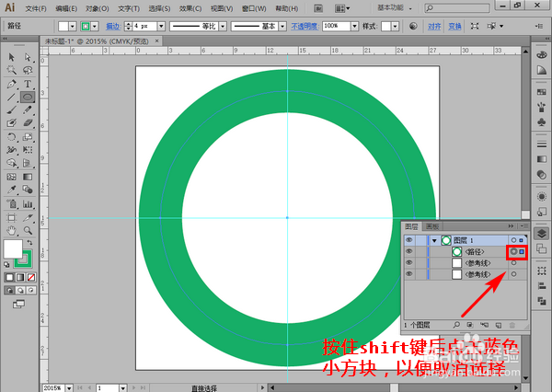Switch to 画板 tab in panel
Screen dimensions: 552x392
(432, 226)
